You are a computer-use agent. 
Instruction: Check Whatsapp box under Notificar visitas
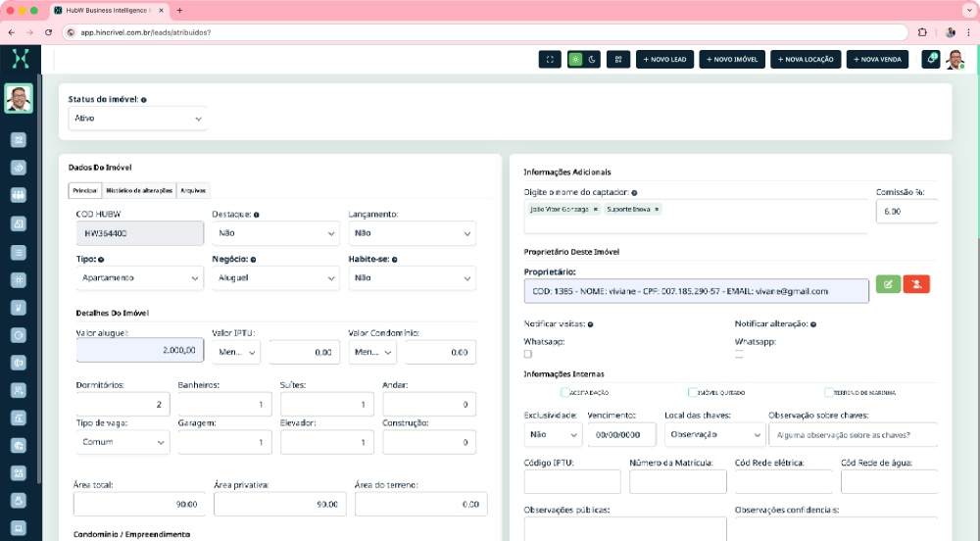528,354
